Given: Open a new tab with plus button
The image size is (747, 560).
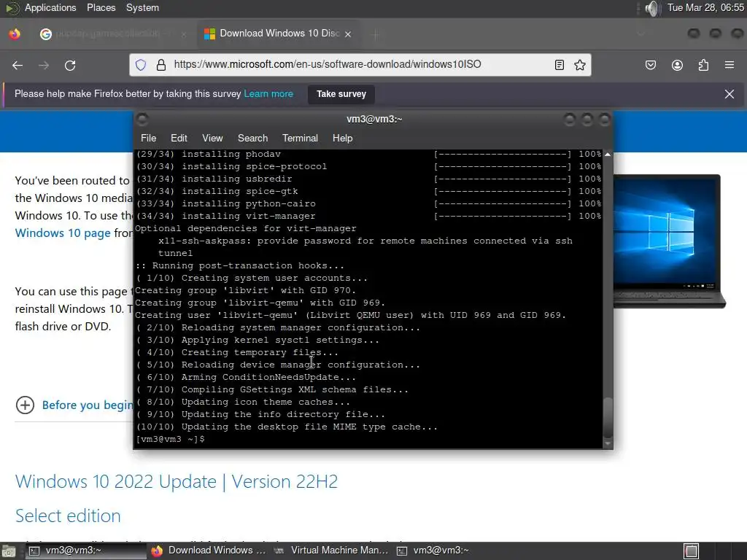Looking at the screenshot, I should (376, 34).
